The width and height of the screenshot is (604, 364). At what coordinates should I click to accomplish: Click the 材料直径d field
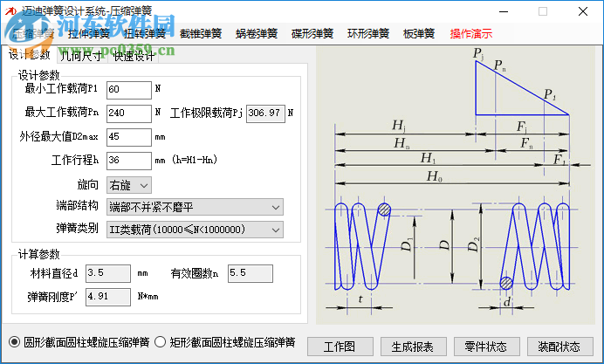pyautogui.click(x=108, y=273)
